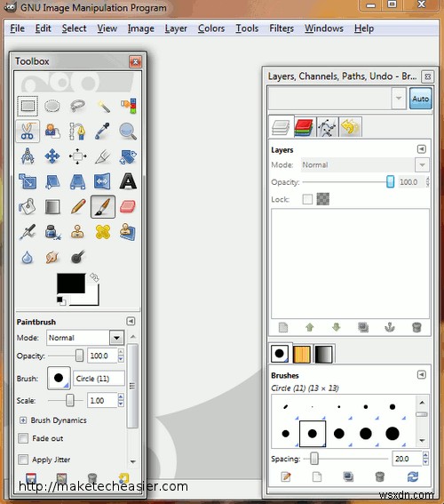Select the Flip tool
The width and height of the screenshot is (444, 504).
[x=102, y=181]
